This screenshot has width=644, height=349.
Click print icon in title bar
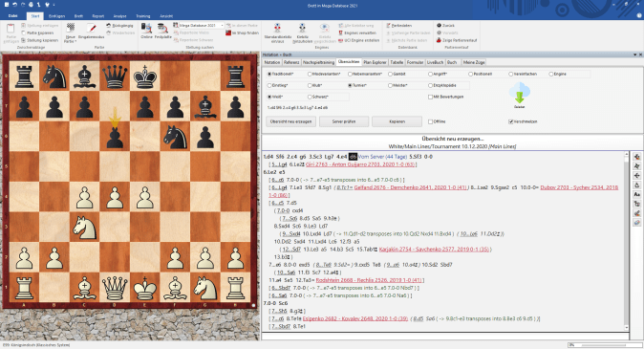pos(31,5)
